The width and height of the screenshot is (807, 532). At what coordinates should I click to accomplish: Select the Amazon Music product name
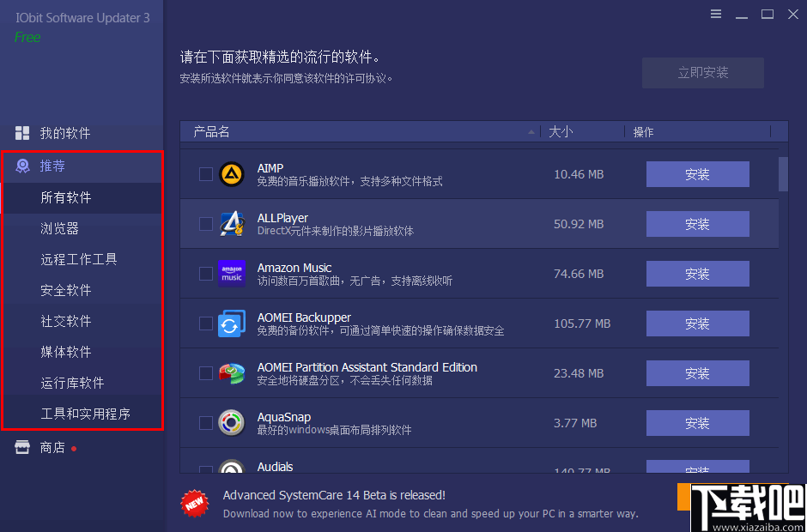[x=294, y=268]
